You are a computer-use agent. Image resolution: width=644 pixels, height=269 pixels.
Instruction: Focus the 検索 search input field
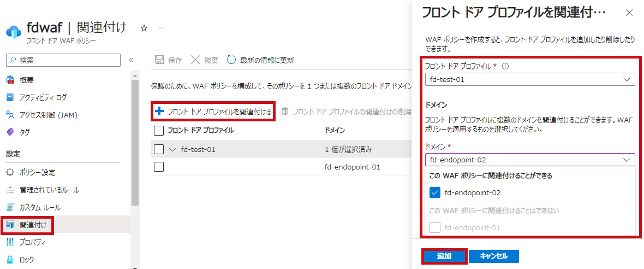(63, 60)
